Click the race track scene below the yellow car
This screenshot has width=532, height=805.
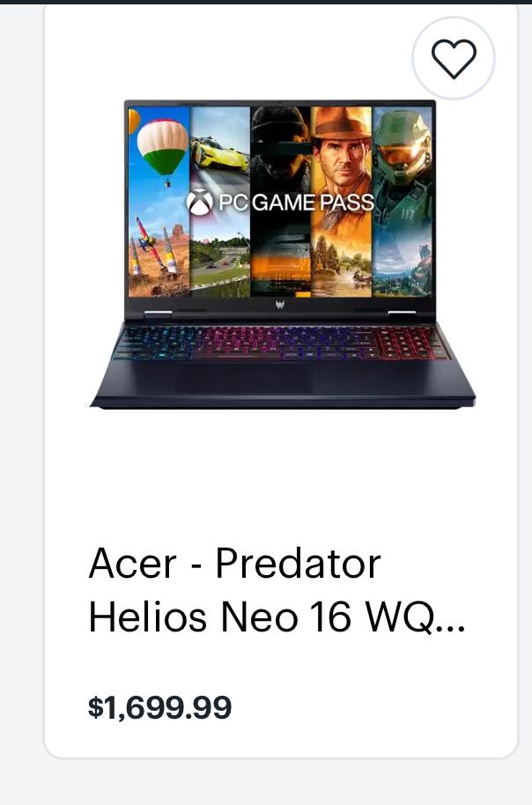(x=220, y=256)
